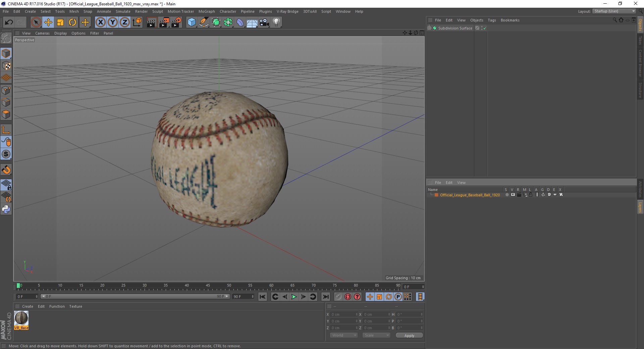Open Edit Render Settings

[x=176, y=22]
